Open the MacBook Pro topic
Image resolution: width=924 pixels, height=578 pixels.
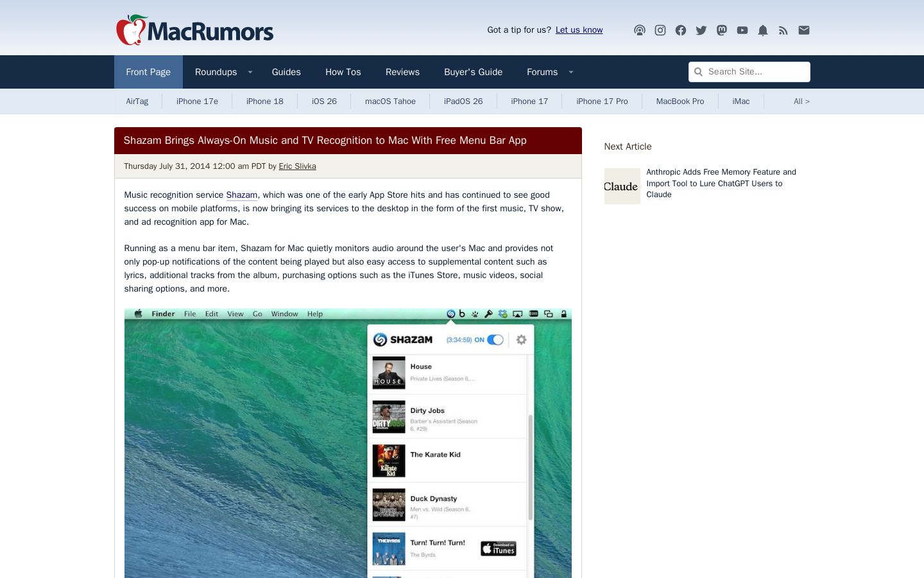tap(680, 101)
